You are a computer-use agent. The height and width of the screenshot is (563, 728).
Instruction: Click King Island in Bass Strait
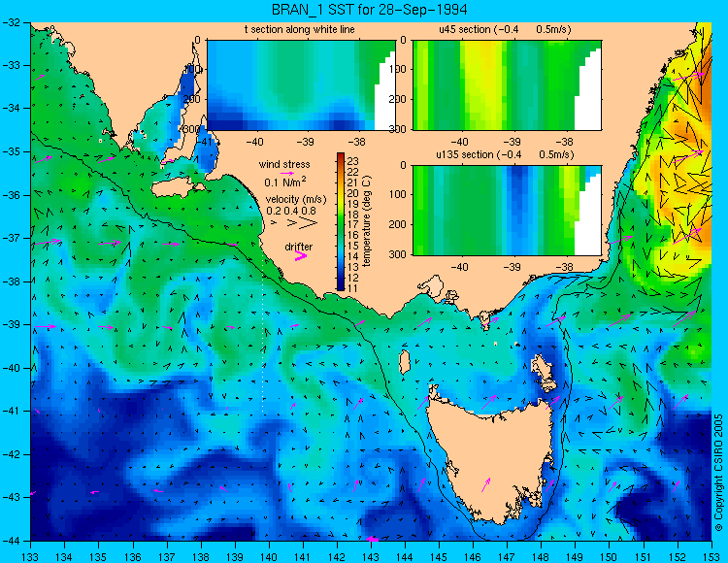pyautogui.click(x=405, y=362)
